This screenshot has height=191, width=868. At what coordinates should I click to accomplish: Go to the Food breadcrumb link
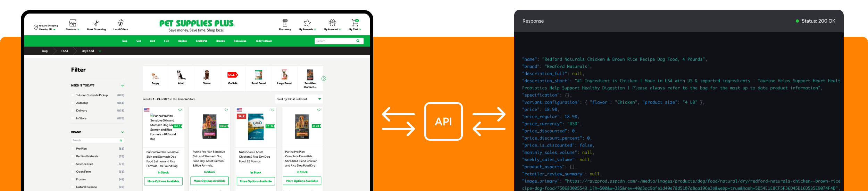click(65, 51)
